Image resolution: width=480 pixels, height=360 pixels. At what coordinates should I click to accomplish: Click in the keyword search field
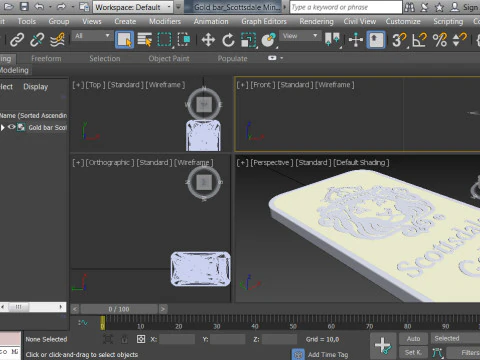pyautogui.click(x=346, y=7)
